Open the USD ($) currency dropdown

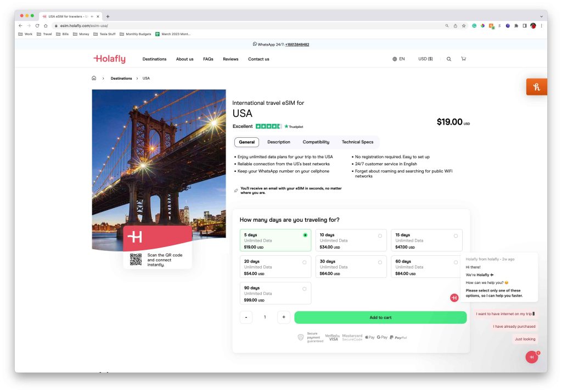(425, 59)
